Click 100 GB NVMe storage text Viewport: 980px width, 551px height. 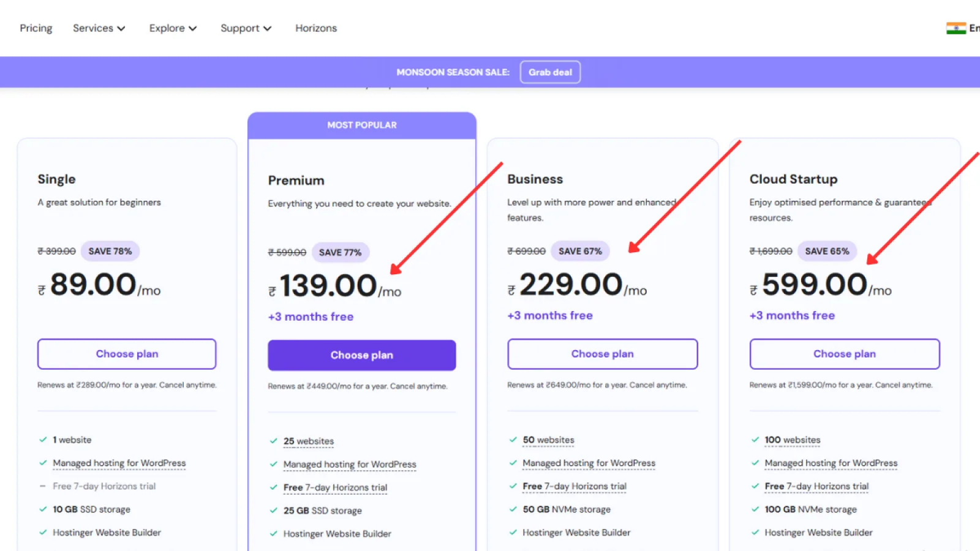tap(811, 509)
